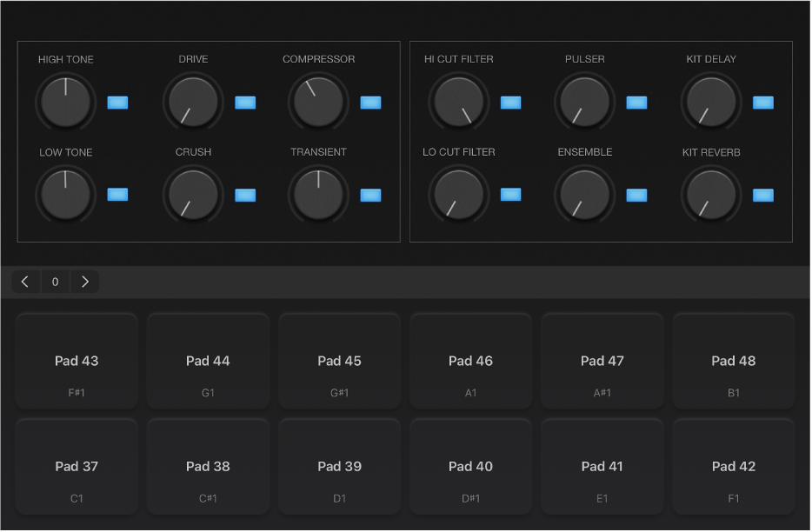
Task: Toggle the switch next to Kit Reverb
Action: pos(763,195)
